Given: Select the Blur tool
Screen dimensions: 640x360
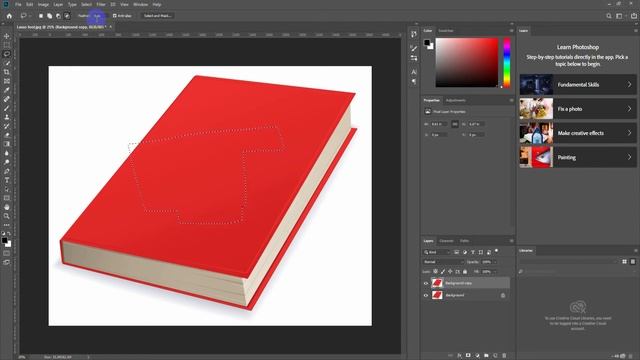Looking at the screenshot, I should click(x=7, y=153).
